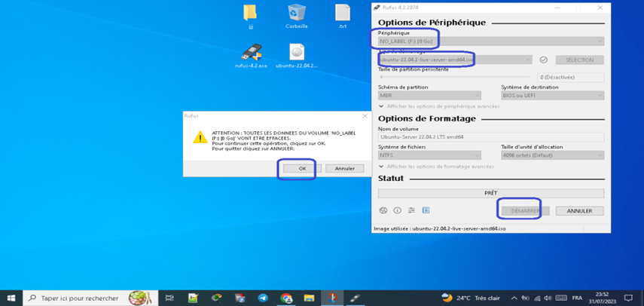Click Annuler in the warning dialog
This screenshot has width=644, height=306.
(344, 168)
